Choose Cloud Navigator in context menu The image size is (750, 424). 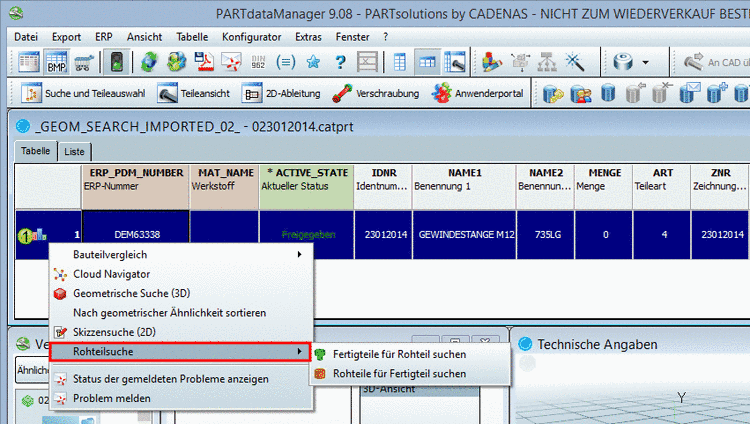coord(181,274)
